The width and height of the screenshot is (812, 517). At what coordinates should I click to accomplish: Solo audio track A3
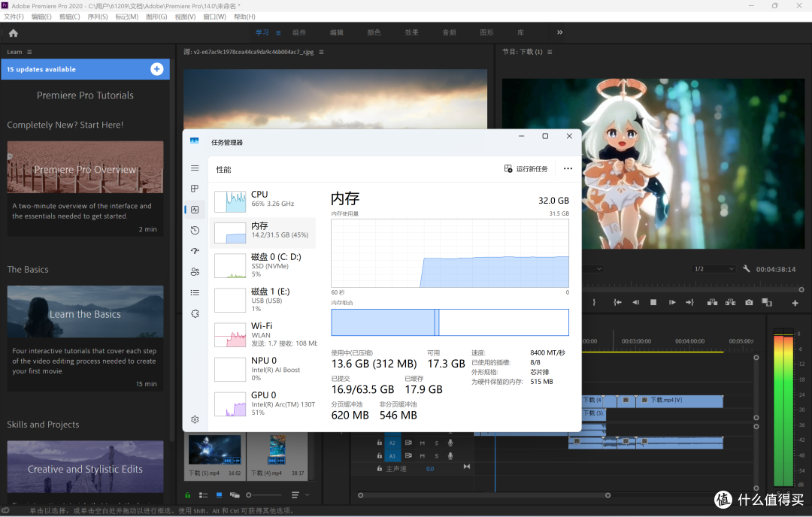[x=436, y=456]
